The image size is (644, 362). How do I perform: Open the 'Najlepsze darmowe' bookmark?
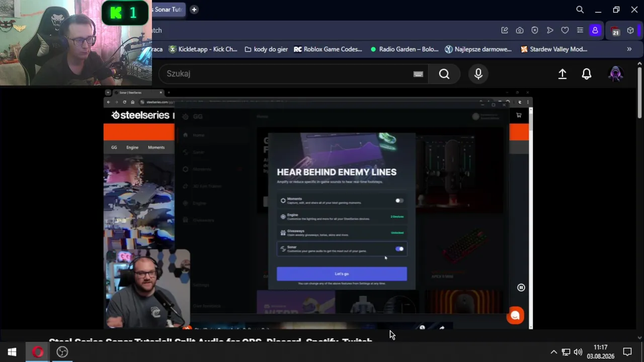pos(478,49)
